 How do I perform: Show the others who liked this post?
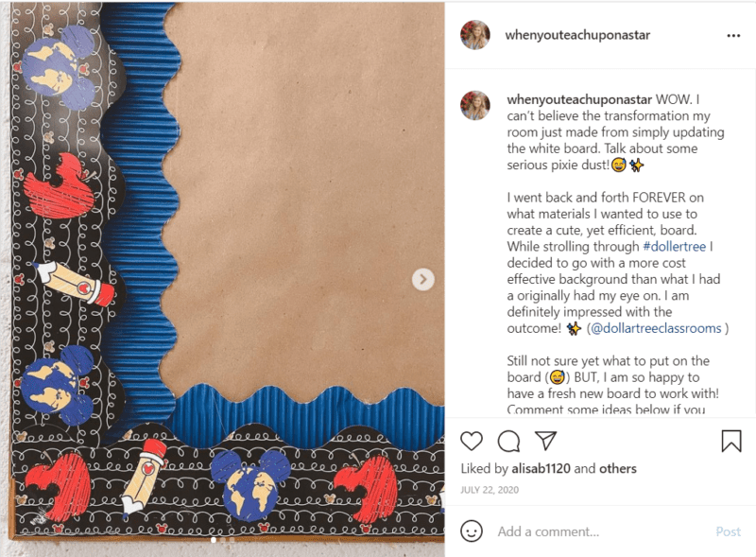(618, 468)
